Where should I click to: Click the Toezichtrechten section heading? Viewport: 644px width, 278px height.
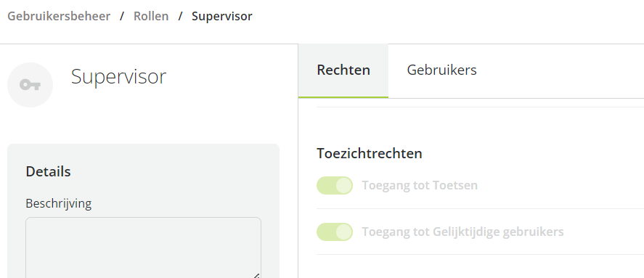pos(370,154)
